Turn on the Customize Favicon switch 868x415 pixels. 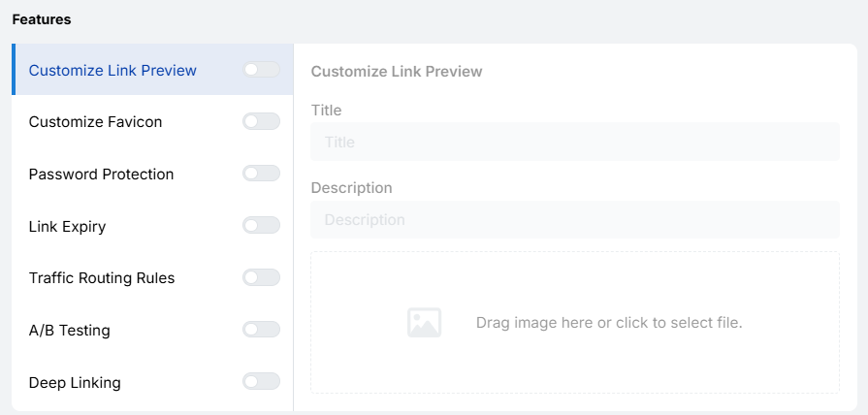(x=261, y=121)
